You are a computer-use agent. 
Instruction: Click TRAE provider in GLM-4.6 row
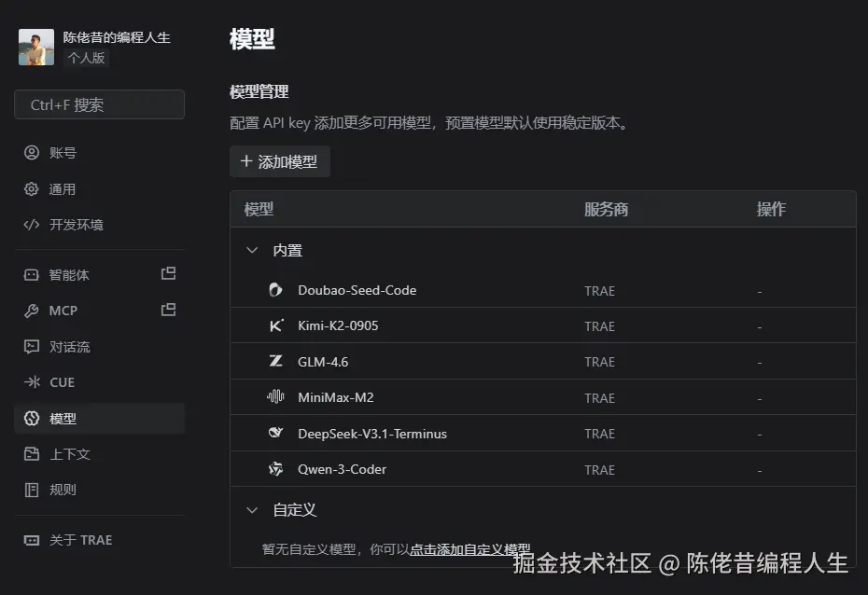click(x=599, y=362)
